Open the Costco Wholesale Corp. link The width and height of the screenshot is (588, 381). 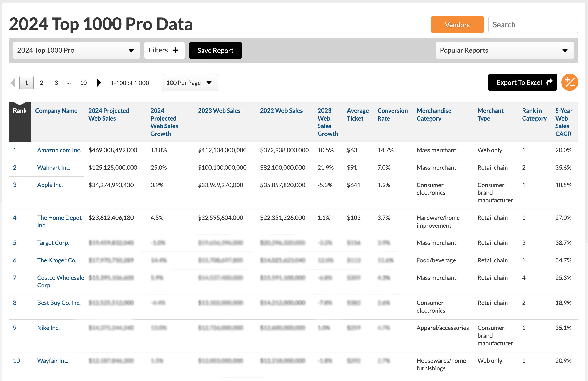point(61,281)
